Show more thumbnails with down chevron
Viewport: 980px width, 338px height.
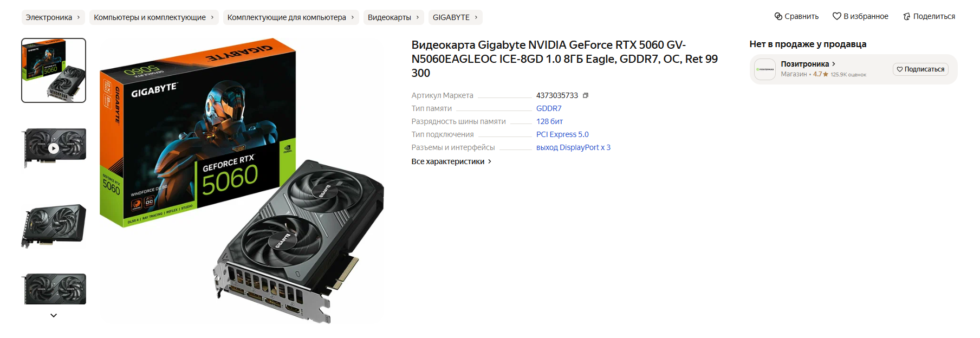pyautogui.click(x=54, y=315)
